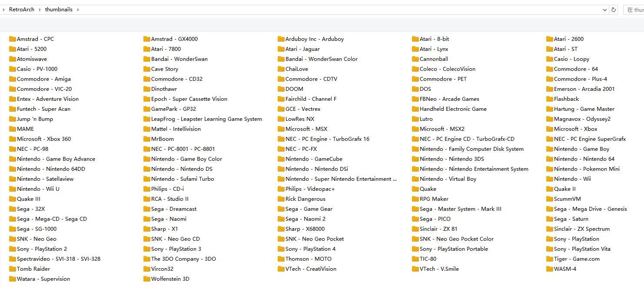Viewport: 644px width, 289px height.
Task: Select the folder name LowRes NX
Action: click(300, 119)
